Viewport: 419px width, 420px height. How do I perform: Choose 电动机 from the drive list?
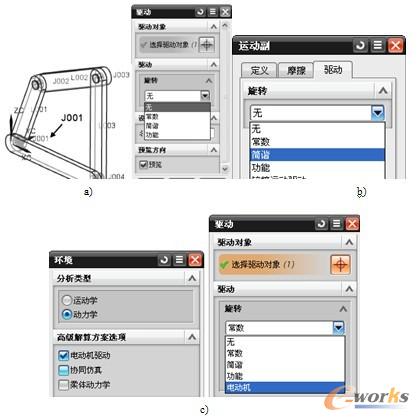pyautogui.click(x=285, y=387)
